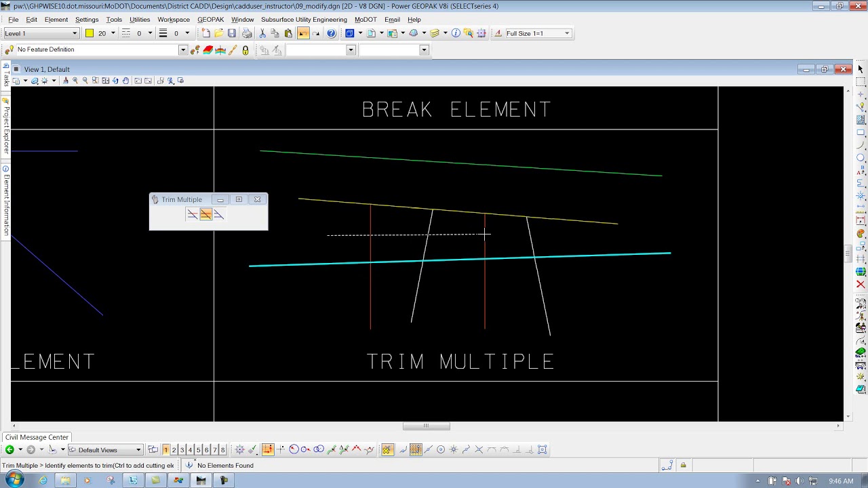Toggle view number 2 button
Screen dimensions: 868x488
point(174,450)
